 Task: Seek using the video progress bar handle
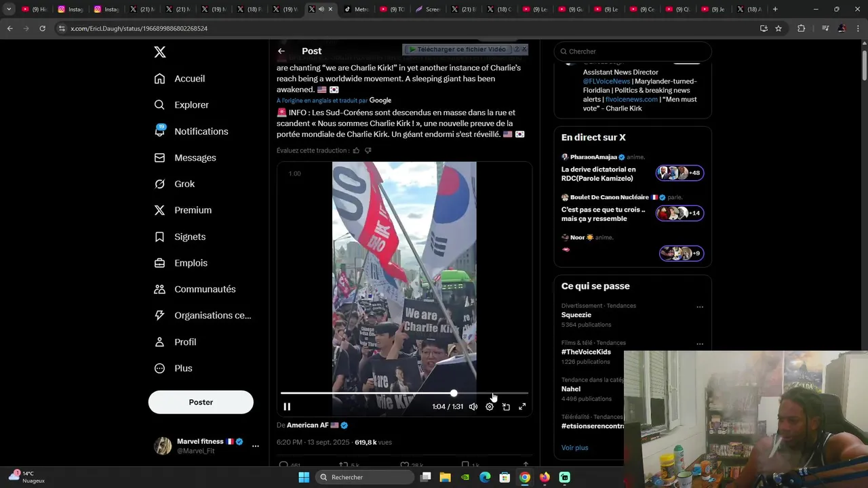tap(454, 393)
